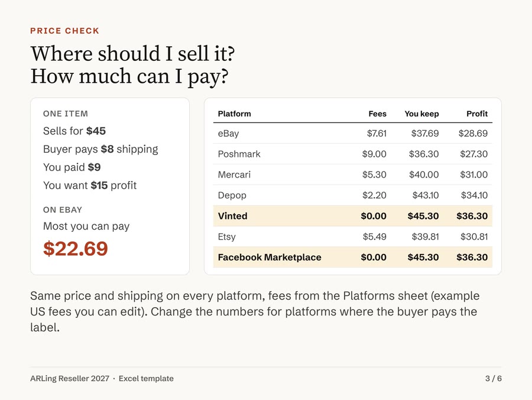Click the Fees column header
The width and height of the screenshot is (532, 400).
(377, 114)
